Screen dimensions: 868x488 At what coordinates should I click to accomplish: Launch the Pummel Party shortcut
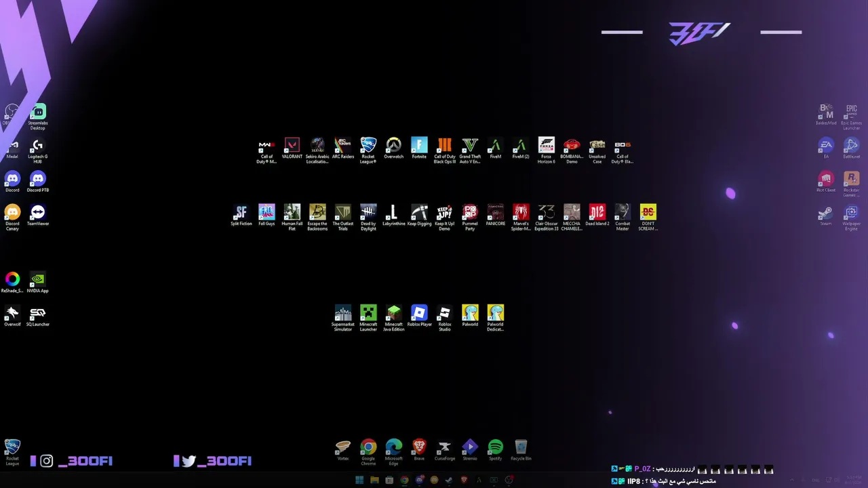(470, 218)
